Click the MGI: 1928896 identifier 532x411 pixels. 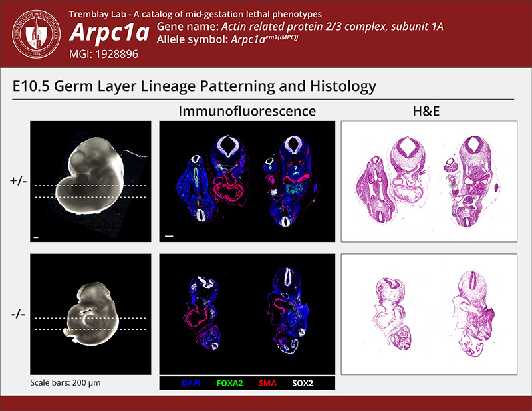pos(104,54)
